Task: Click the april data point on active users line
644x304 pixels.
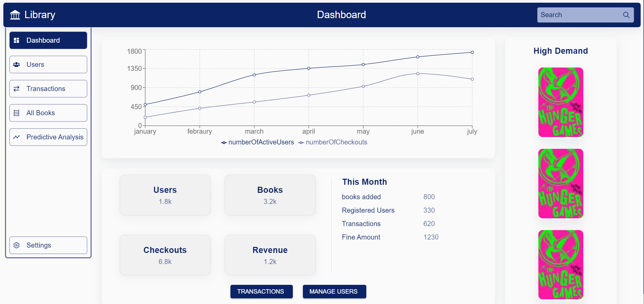Action: [x=309, y=68]
